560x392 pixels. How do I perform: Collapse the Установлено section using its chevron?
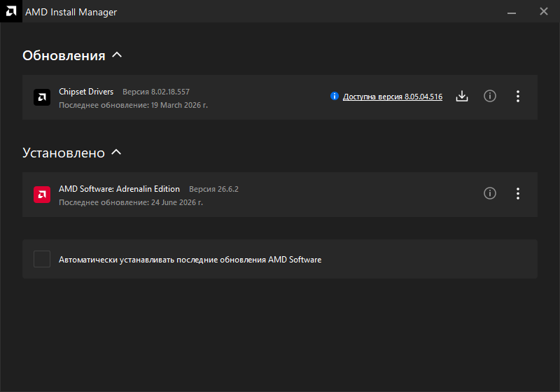(116, 152)
